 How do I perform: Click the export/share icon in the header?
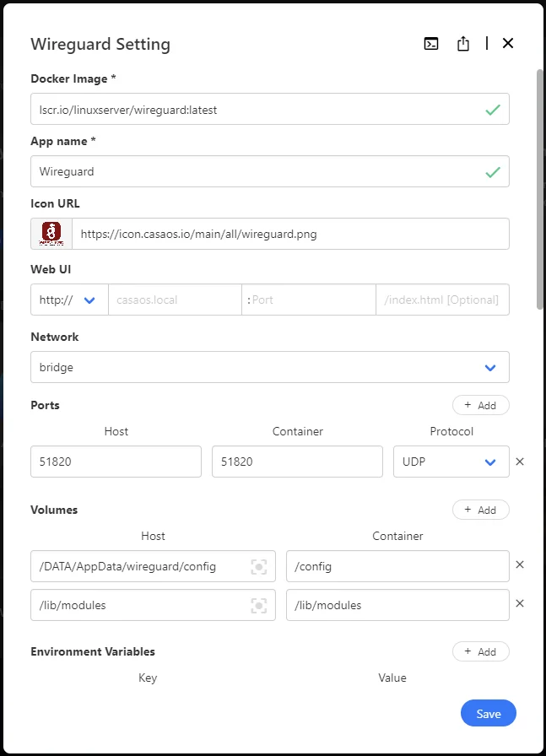point(462,43)
